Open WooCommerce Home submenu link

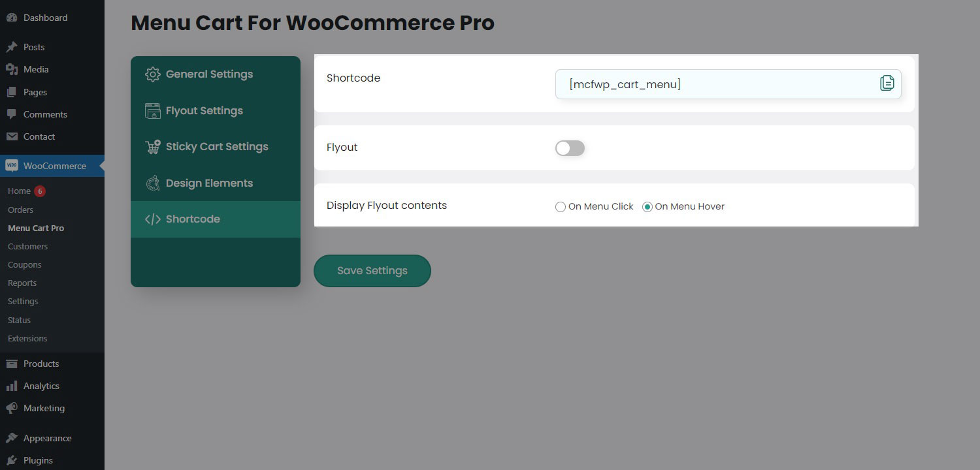pos(19,191)
